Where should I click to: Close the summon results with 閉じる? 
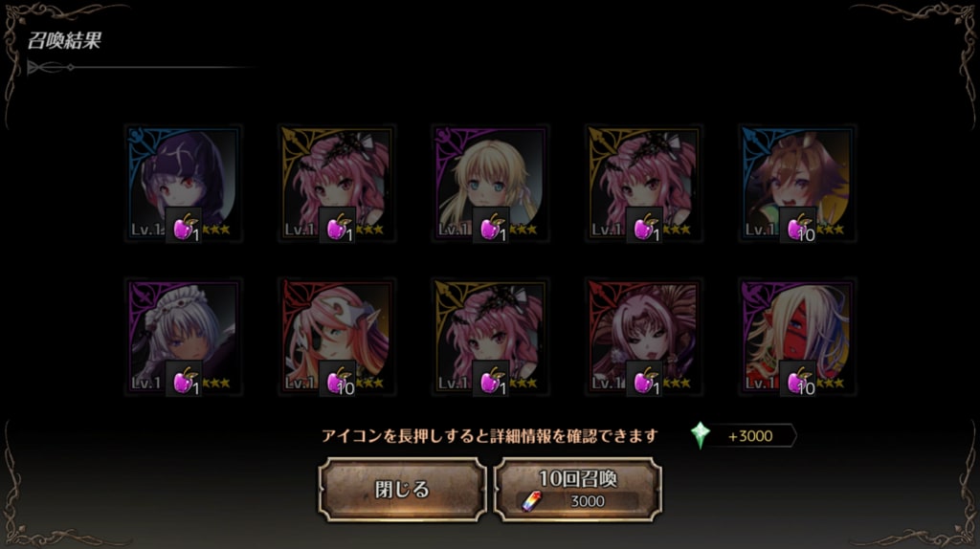(x=403, y=489)
